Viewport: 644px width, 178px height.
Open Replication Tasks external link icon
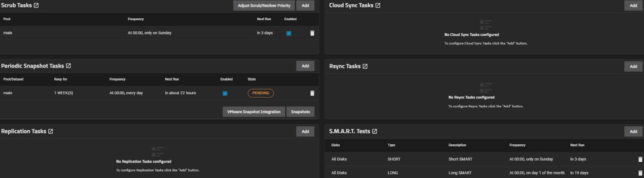tap(51, 131)
